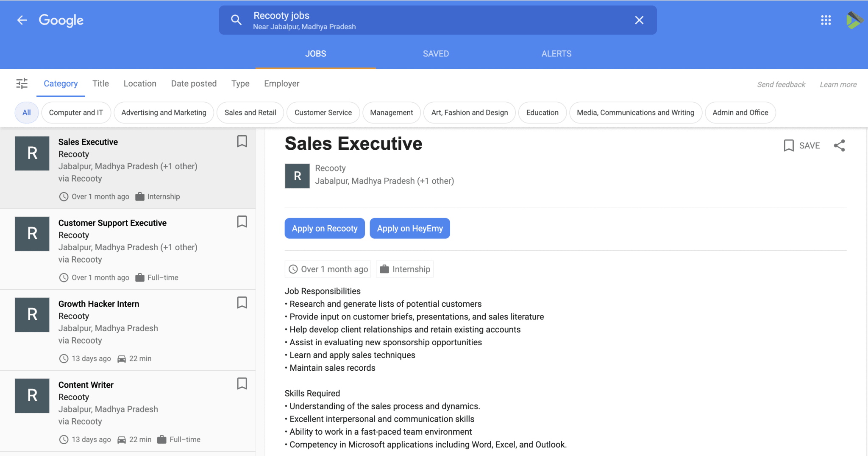Screen dimensions: 868x456
Task: Clear the search with the X icon
Action: point(639,20)
